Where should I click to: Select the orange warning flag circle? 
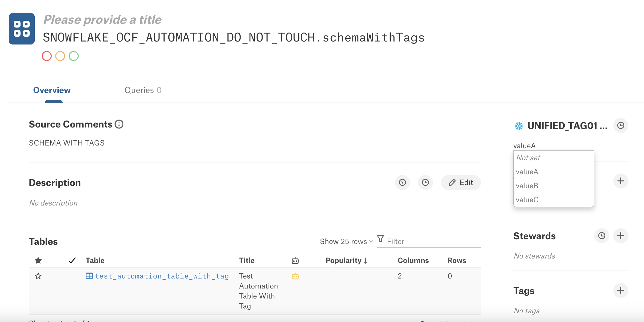click(x=60, y=56)
